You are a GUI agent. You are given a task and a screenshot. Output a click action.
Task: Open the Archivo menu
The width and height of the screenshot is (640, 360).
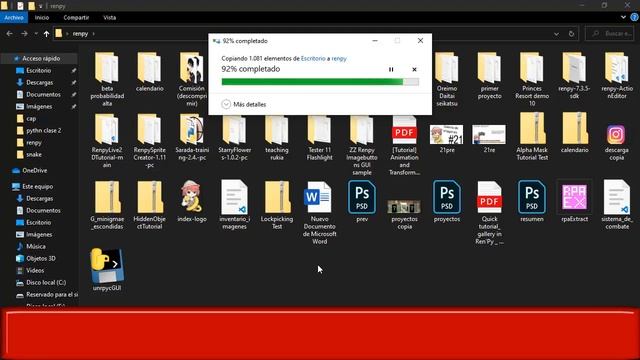click(14, 18)
